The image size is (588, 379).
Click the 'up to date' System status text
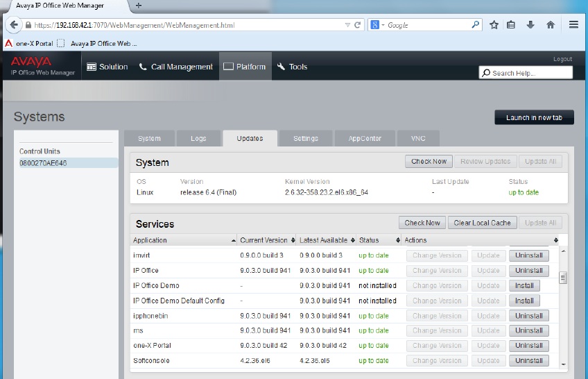pos(524,192)
